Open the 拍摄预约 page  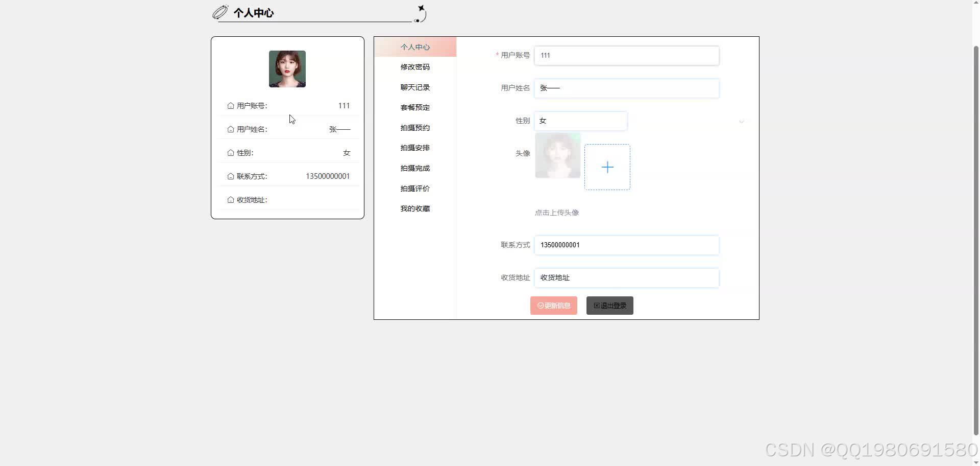click(414, 128)
